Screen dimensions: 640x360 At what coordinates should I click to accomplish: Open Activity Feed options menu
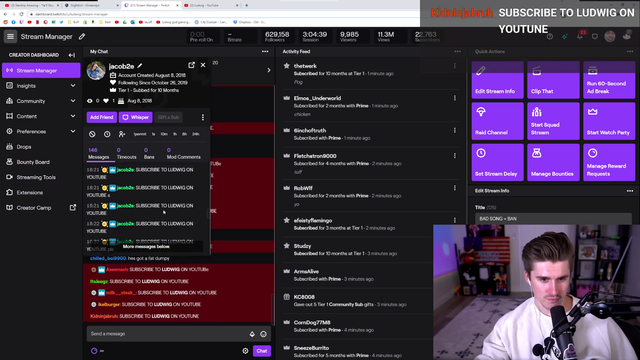(x=457, y=51)
